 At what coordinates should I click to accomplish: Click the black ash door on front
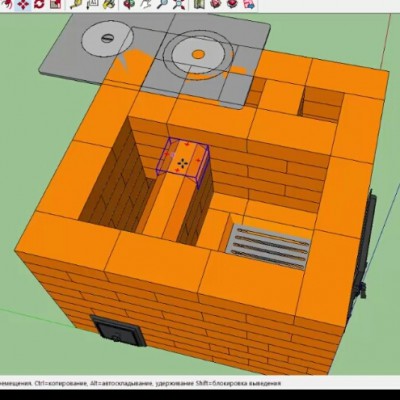[x=118, y=331]
